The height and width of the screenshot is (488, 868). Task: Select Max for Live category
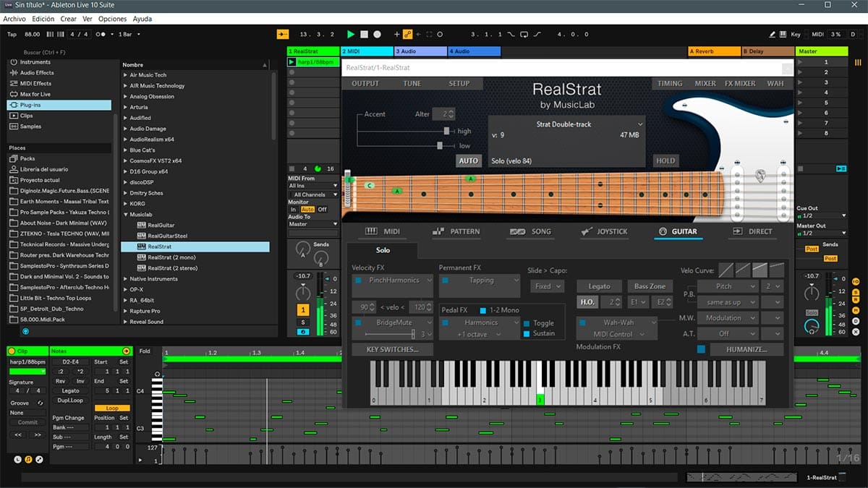pos(59,94)
